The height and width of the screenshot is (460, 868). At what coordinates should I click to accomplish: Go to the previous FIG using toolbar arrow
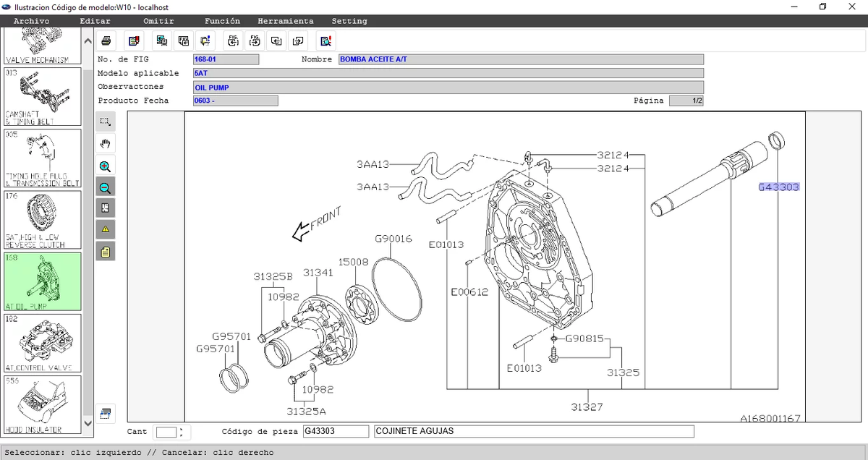point(233,41)
